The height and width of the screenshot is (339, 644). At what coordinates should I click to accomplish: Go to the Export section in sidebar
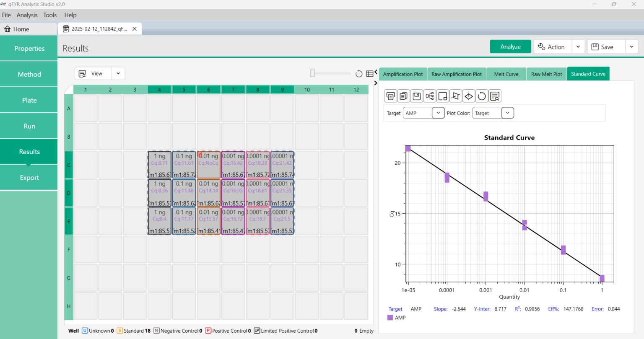pos(29,178)
